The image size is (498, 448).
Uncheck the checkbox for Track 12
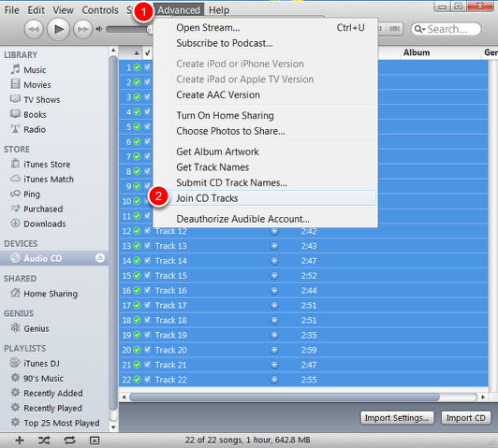147,231
